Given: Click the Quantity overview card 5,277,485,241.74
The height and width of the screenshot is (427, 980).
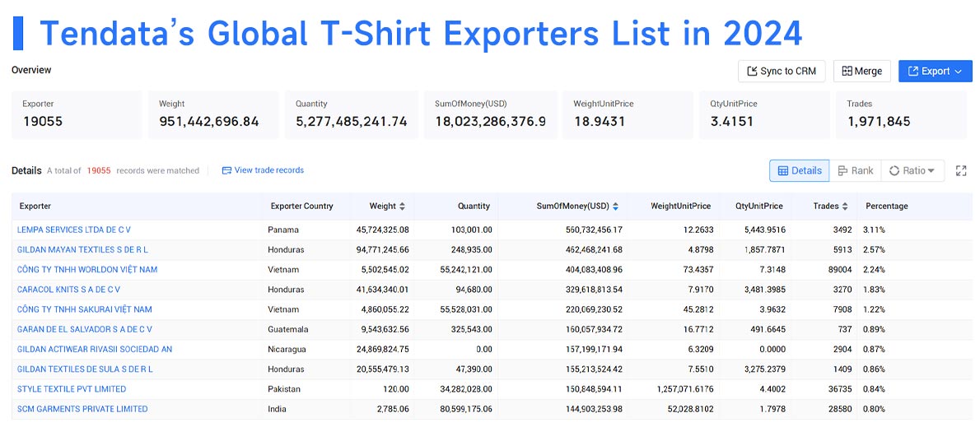Looking at the screenshot, I should click(351, 115).
